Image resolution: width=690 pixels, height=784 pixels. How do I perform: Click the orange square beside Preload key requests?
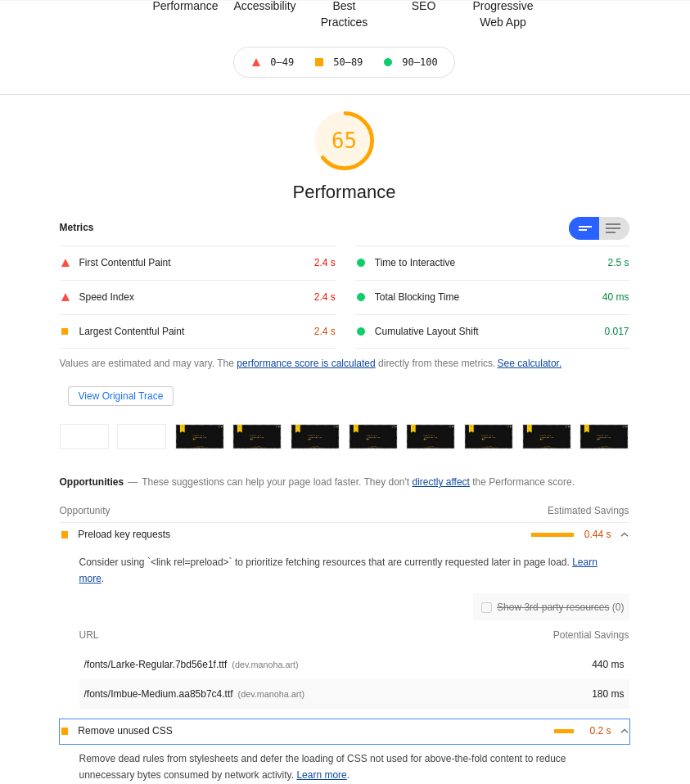(65, 535)
